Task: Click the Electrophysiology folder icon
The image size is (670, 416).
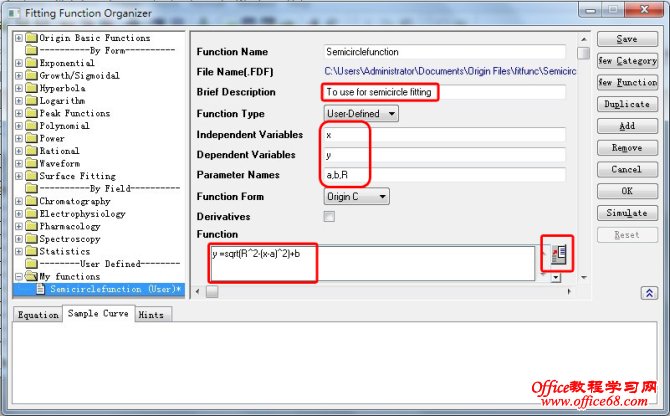Action: pos(31,214)
